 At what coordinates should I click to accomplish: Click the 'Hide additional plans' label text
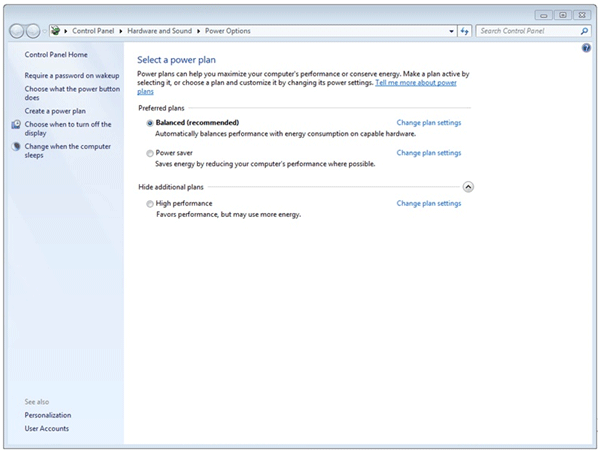click(171, 187)
